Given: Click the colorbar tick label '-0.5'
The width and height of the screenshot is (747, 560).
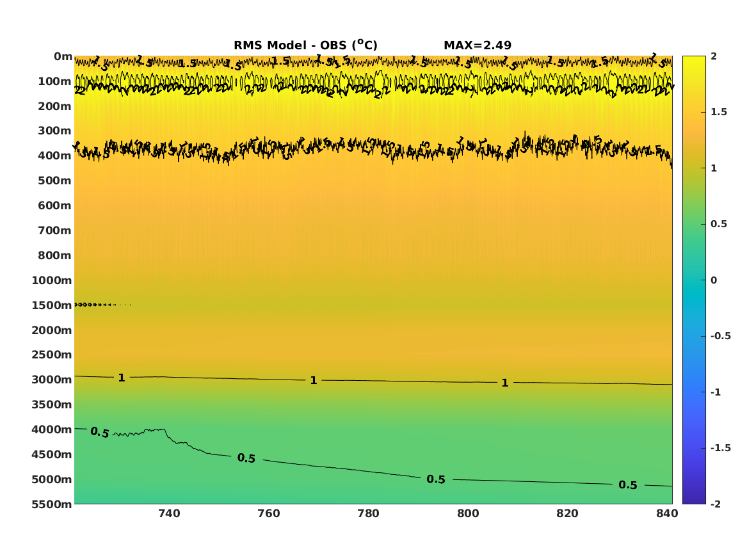Looking at the screenshot, I should (x=720, y=336).
